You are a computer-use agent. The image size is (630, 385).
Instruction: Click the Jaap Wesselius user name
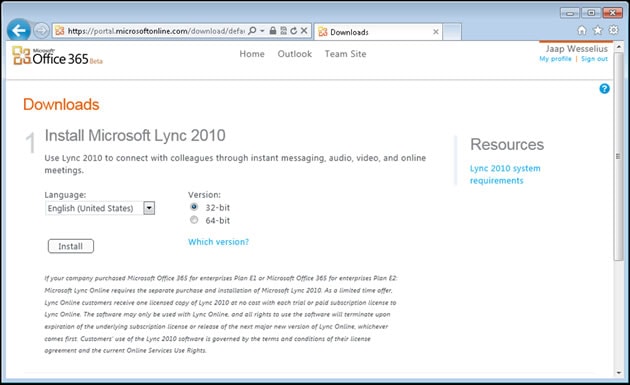(x=577, y=49)
